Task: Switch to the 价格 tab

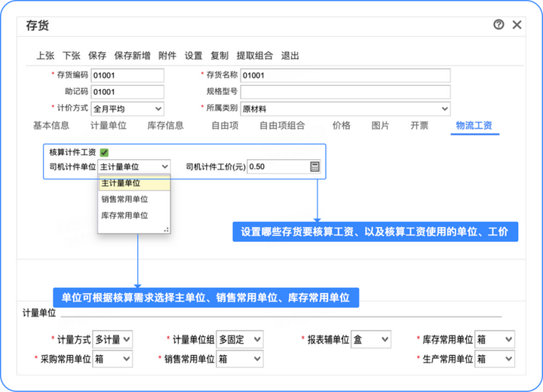Action: 342,125
